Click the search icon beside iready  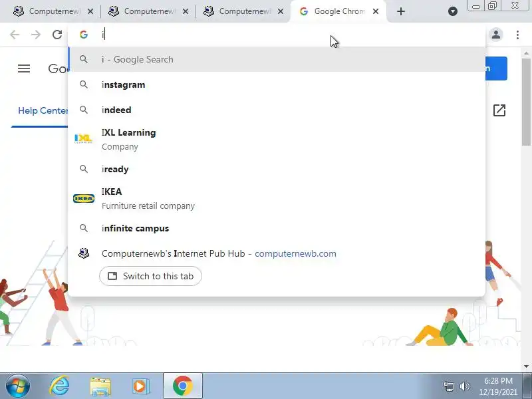click(x=84, y=169)
